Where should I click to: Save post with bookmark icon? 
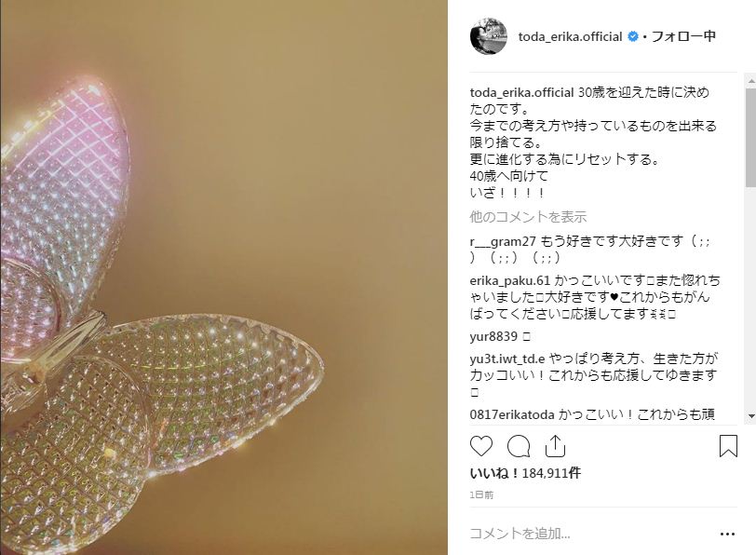pos(728,446)
